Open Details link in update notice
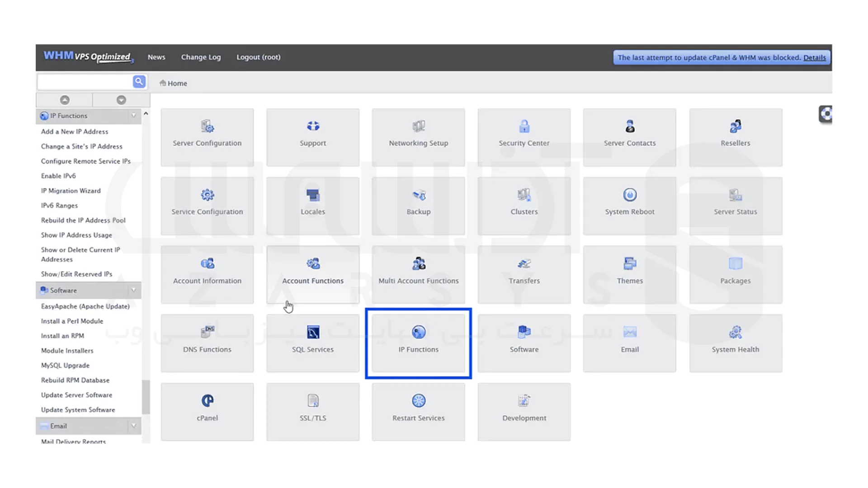The width and height of the screenshot is (868, 488). coord(814,58)
